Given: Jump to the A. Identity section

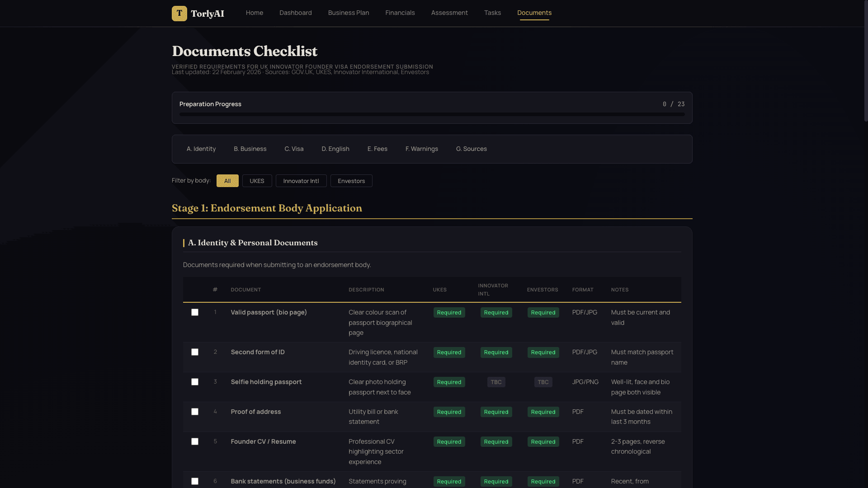Looking at the screenshot, I should click(x=201, y=149).
